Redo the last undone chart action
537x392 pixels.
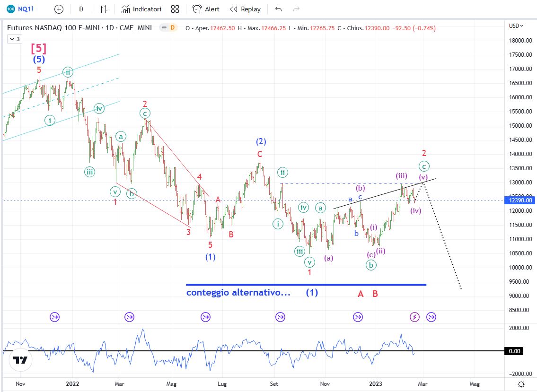pos(296,9)
